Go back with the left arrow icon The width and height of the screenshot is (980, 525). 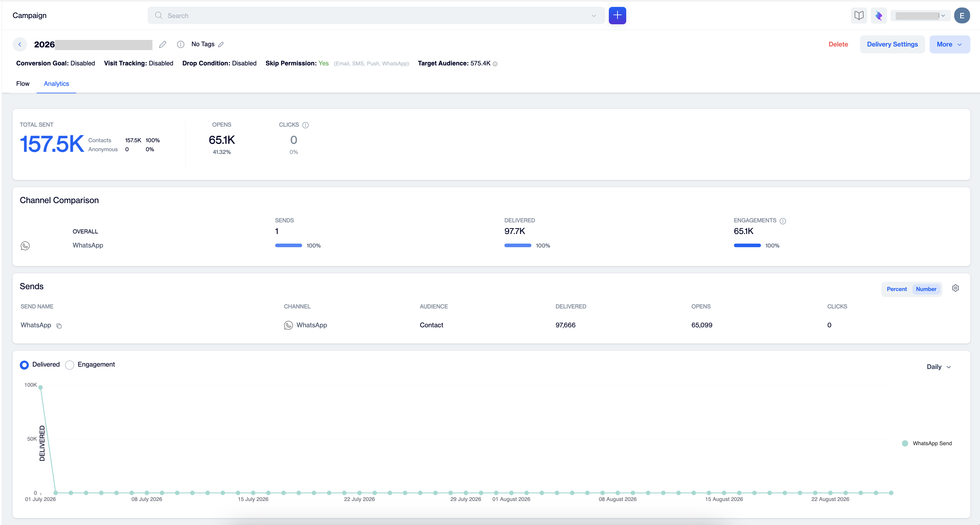click(20, 44)
